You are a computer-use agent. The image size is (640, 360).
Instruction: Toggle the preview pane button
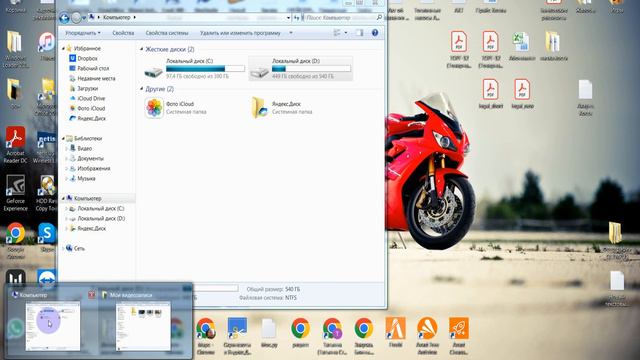[x=359, y=33]
